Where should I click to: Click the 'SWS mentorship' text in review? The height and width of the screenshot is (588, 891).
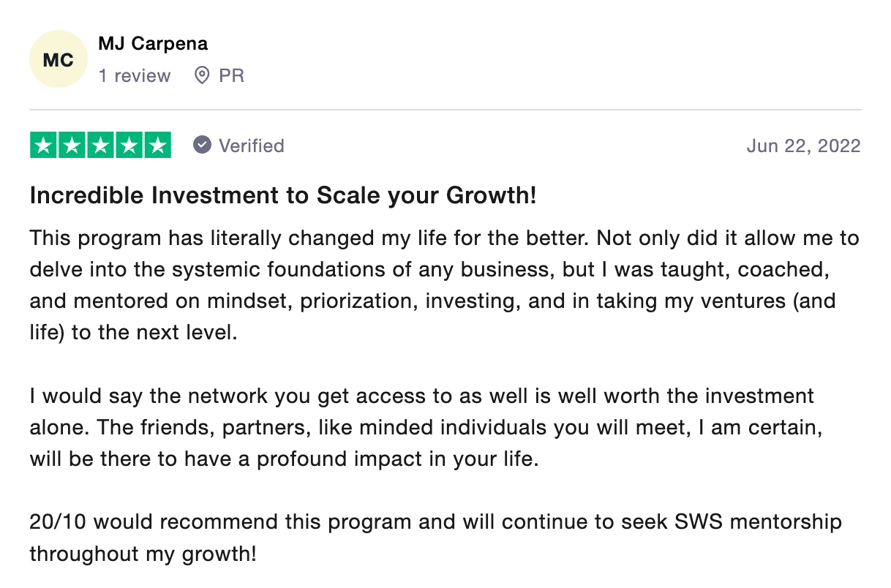(x=756, y=522)
